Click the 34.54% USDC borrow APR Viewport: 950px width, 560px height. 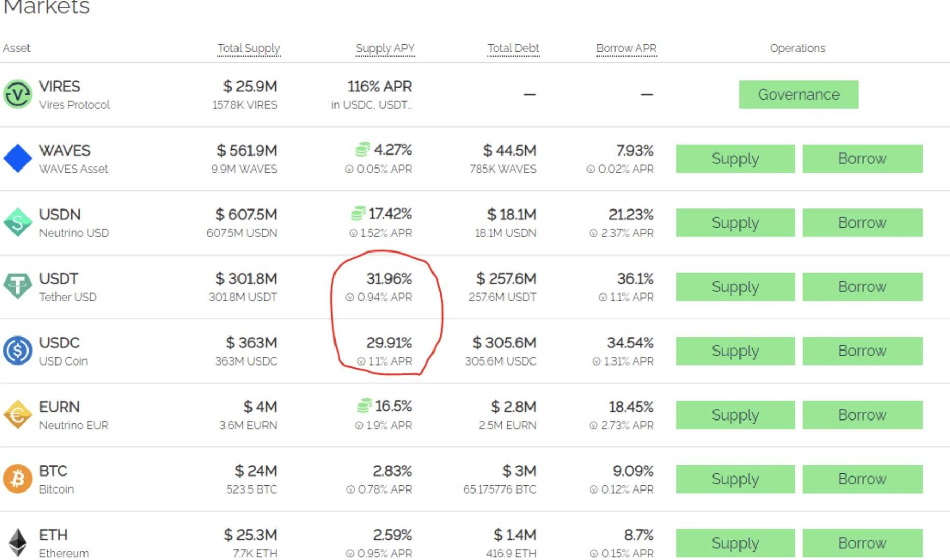630,343
